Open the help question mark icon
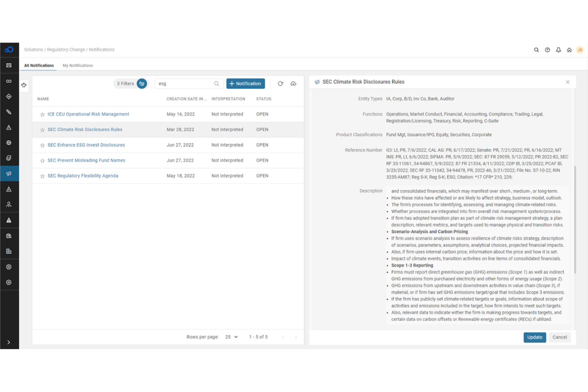This screenshot has height=392, width=588. pyautogui.click(x=547, y=50)
